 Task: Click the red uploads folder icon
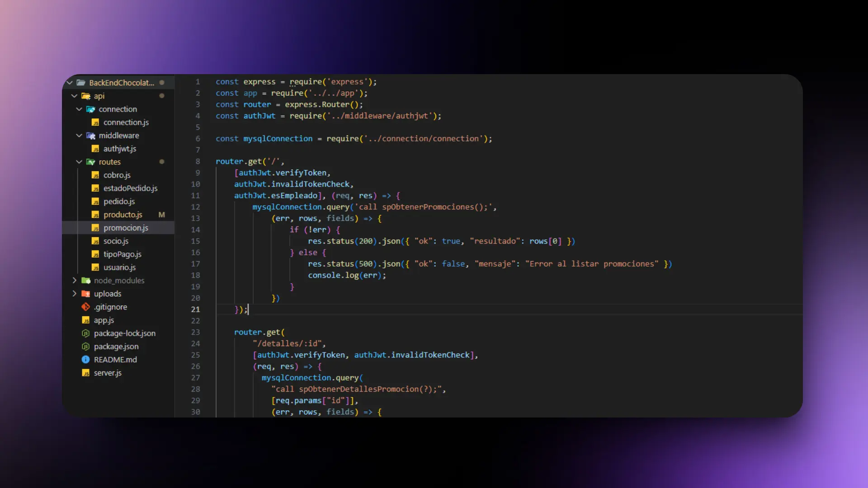[86, 294]
